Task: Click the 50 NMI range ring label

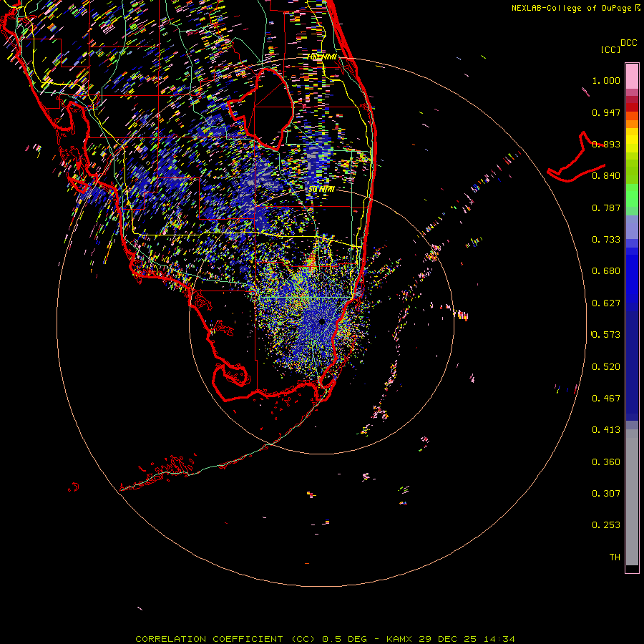Action: point(321,189)
